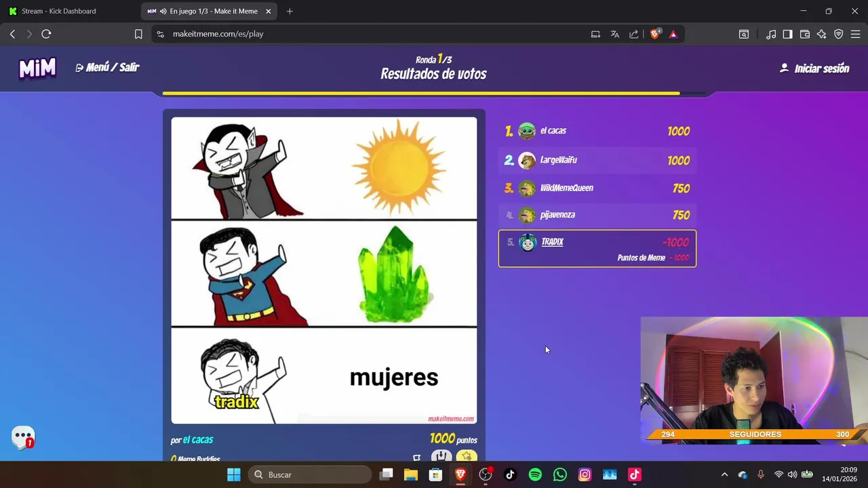Click TRADIX player name
The width and height of the screenshot is (868, 488).
(x=552, y=242)
